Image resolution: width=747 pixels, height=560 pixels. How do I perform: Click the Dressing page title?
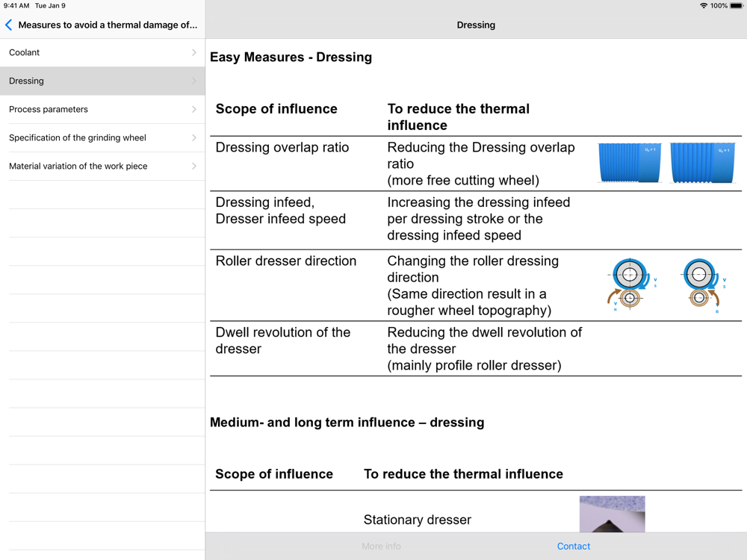pyautogui.click(x=476, y=25)
